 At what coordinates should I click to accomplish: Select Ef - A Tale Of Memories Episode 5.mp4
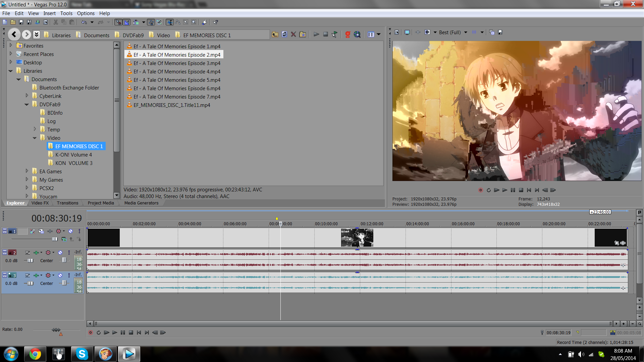coord(177,80)
